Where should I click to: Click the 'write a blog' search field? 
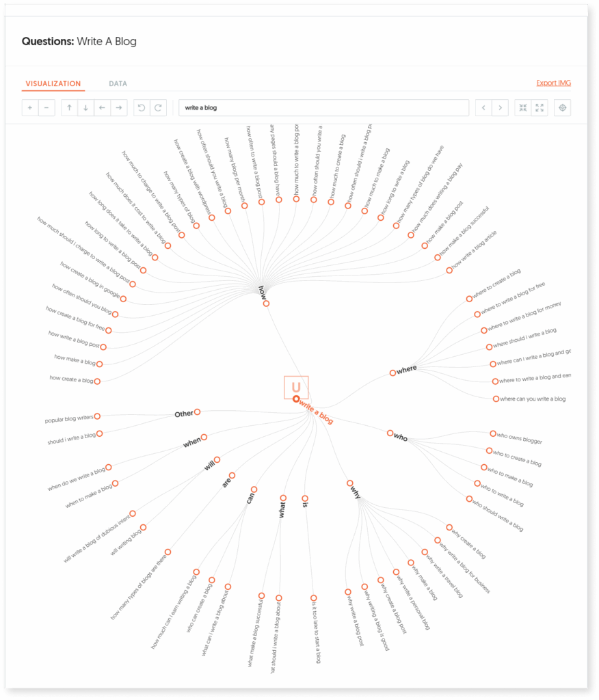(321, 107)
